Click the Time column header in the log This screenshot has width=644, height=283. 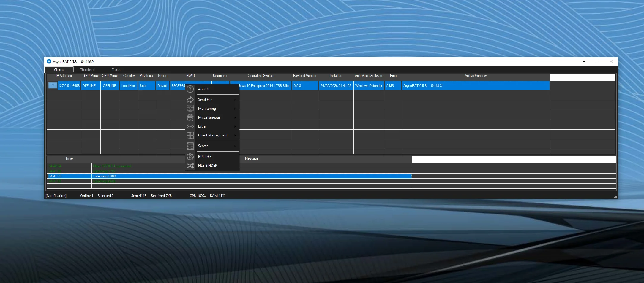pyautogui.click(x=69, y=158)
